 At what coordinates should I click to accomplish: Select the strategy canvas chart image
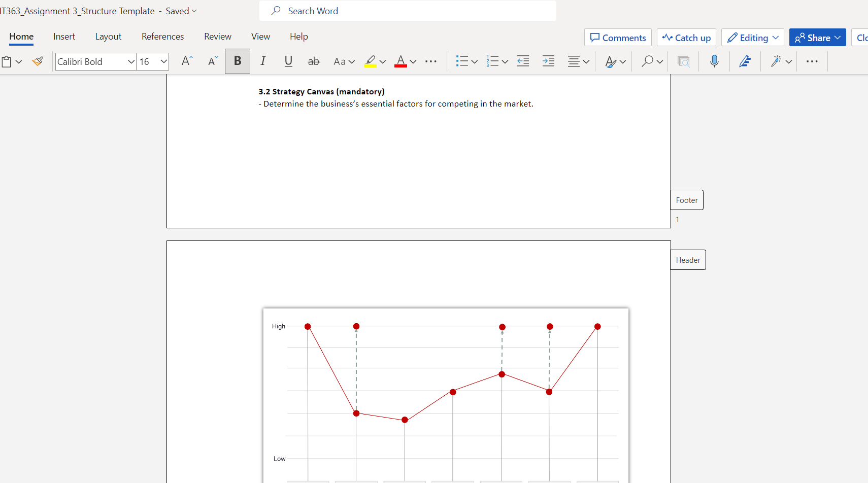pyautogui.click(x=446, y=396)
